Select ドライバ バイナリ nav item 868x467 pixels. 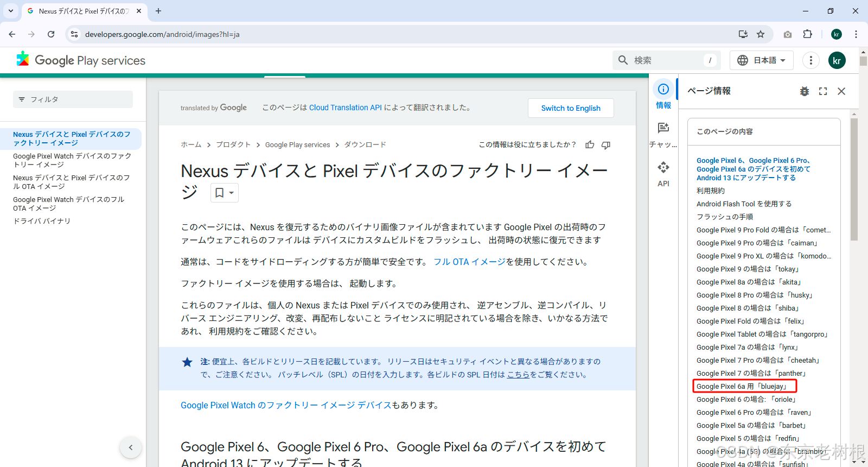coord(42,221)
